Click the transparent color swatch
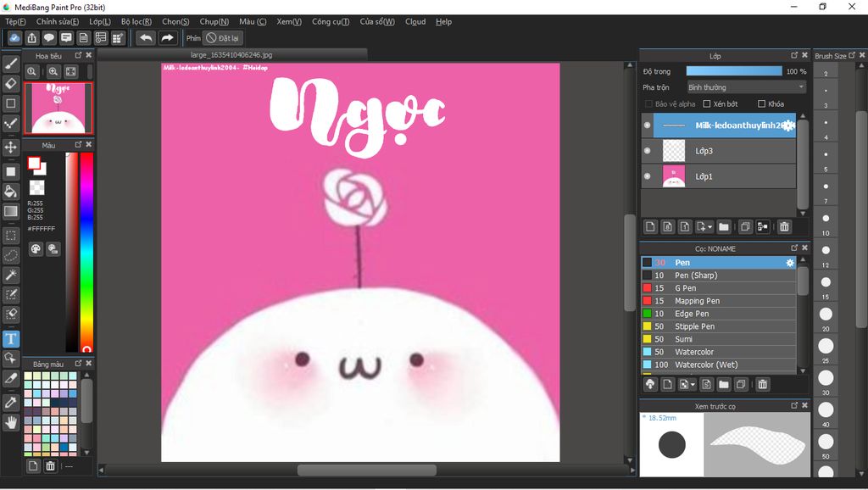Viewport: 868px width, 490px height. tap(37, 187)
